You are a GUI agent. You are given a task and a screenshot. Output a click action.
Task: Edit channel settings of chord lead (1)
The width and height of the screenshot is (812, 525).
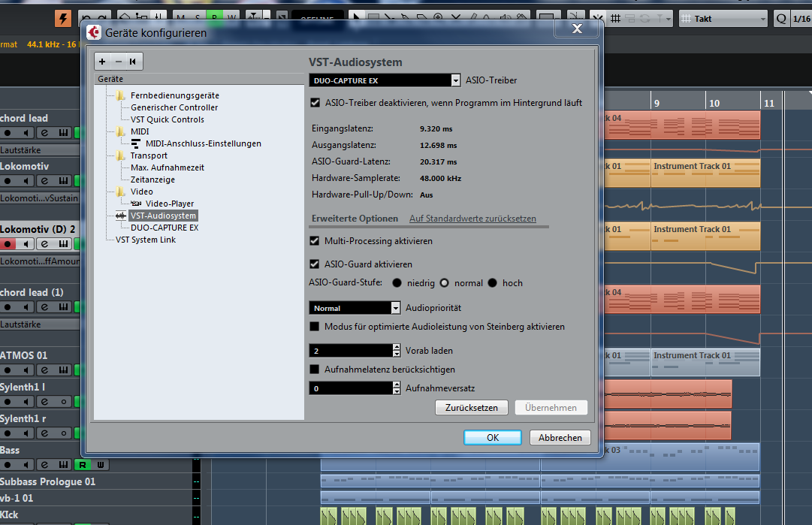pos(44,307)
